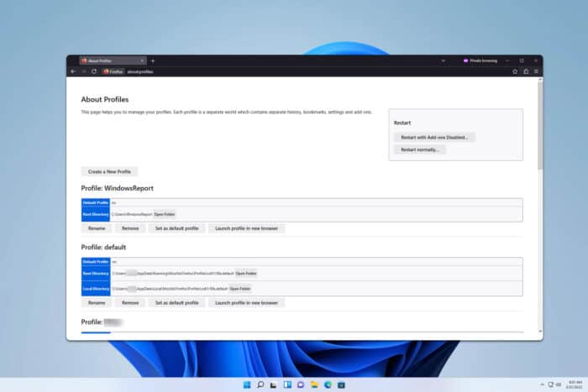Set the default profile as default profile
588x392 pixels.
[176, 302]
